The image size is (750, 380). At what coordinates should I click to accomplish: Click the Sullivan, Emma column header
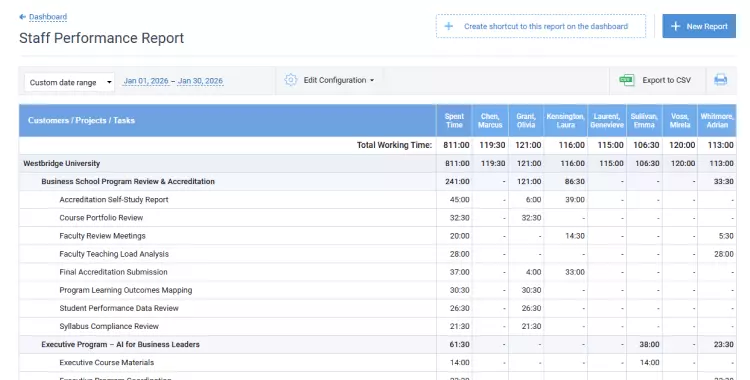point(644,120)
